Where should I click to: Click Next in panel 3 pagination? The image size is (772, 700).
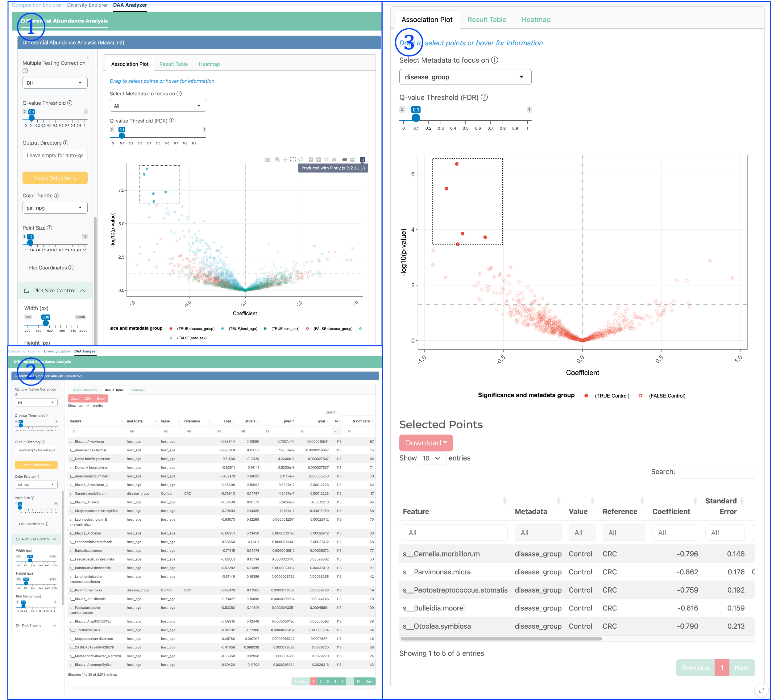pyautogui.click(x=742, y=668)
